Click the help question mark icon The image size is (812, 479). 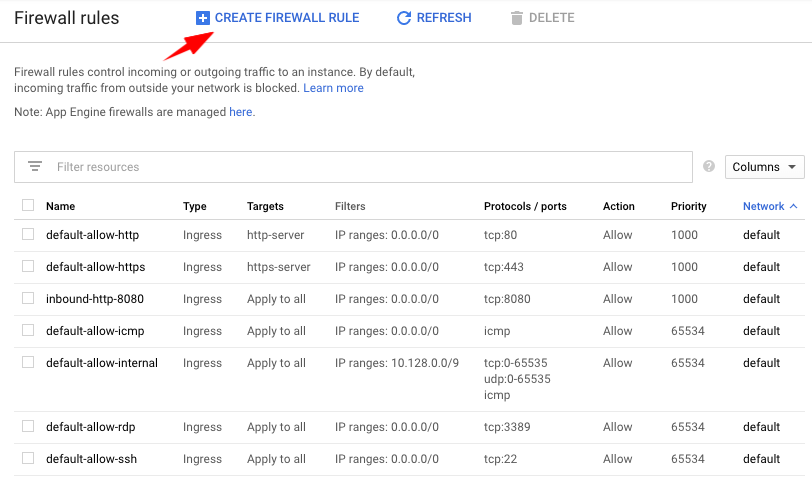coord(709,167)
